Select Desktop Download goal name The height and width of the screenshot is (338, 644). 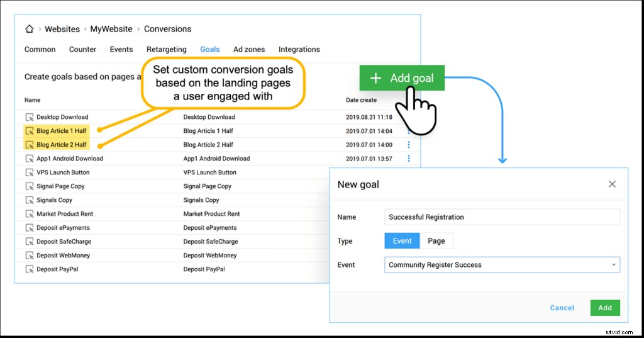click(x=62, y=117)
